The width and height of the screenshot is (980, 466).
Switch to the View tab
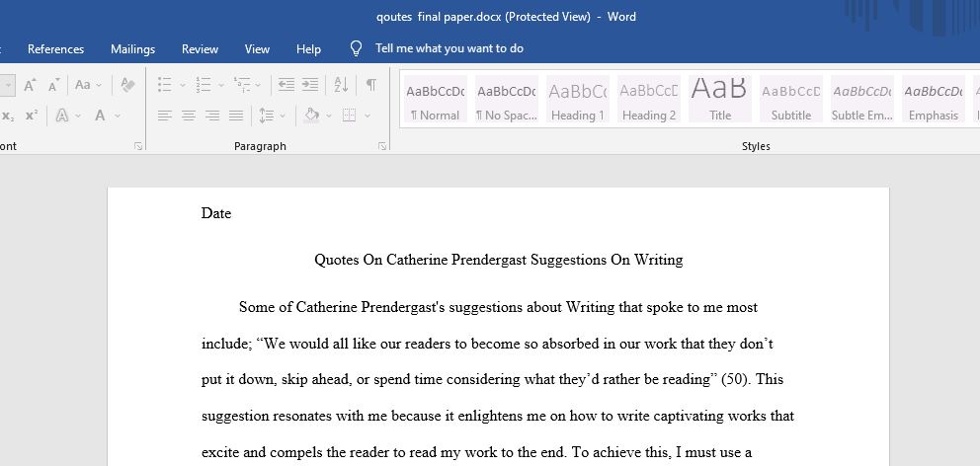pos(257,48)
